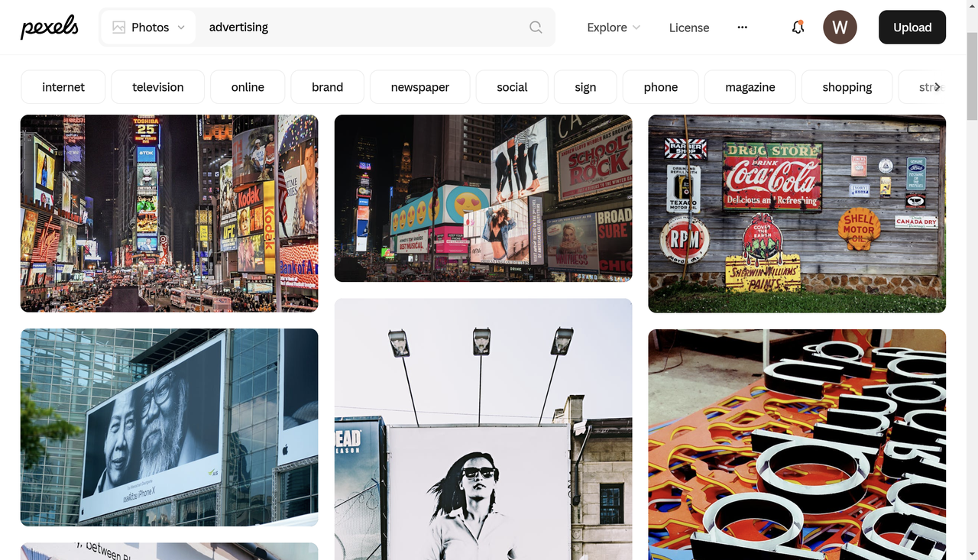978x560 pixels.
Task: Open the Photos media type dropdown
Action: click(x=148, y=27)
